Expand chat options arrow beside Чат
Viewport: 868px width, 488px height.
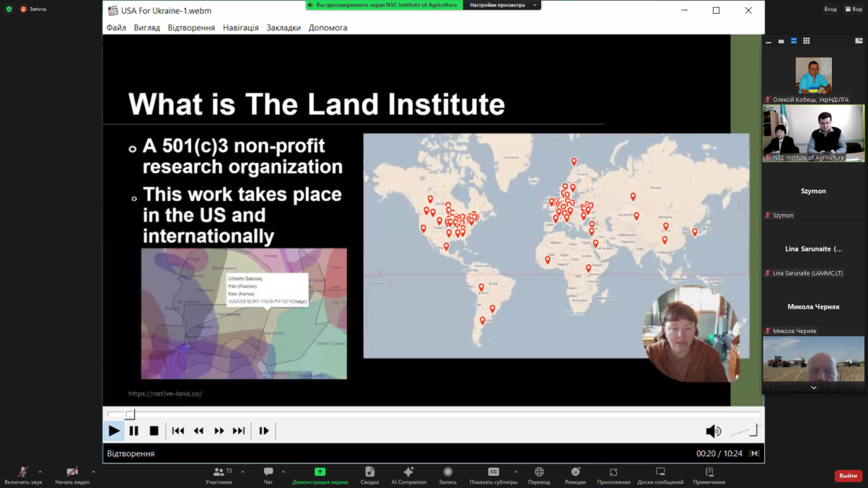pos(283,472)
